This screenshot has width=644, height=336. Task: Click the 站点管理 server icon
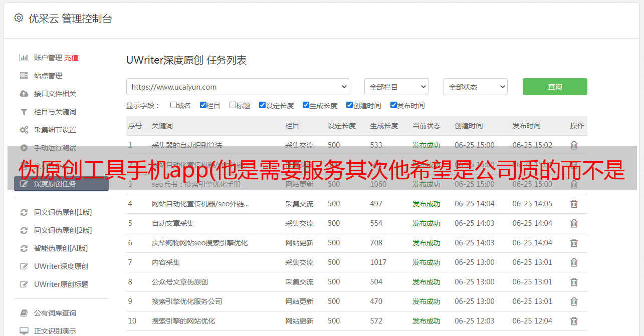24,76
